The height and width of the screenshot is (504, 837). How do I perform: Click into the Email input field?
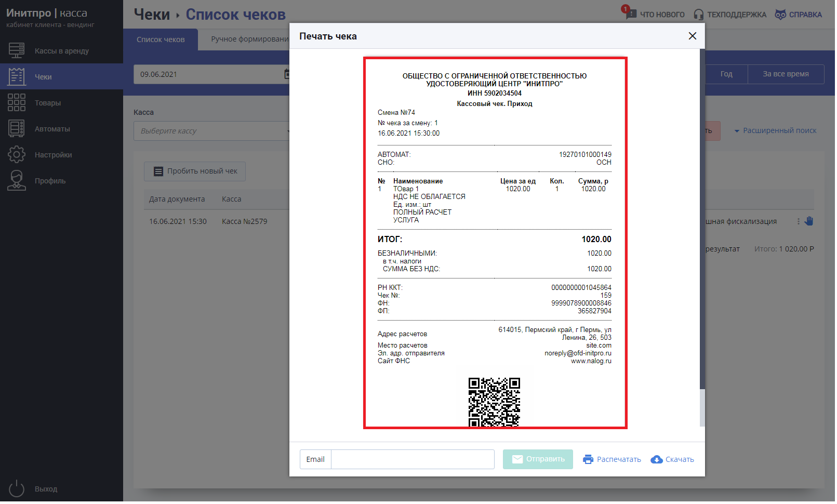pyautogui.click(x=413, y=459)
